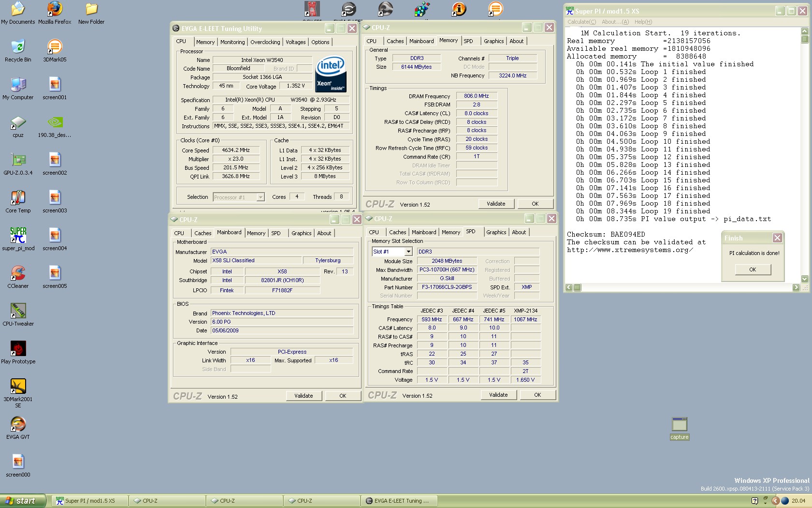Viewport: 812px width, 508px height.
Task: Open screen002 image file
Action: [55, 164]
